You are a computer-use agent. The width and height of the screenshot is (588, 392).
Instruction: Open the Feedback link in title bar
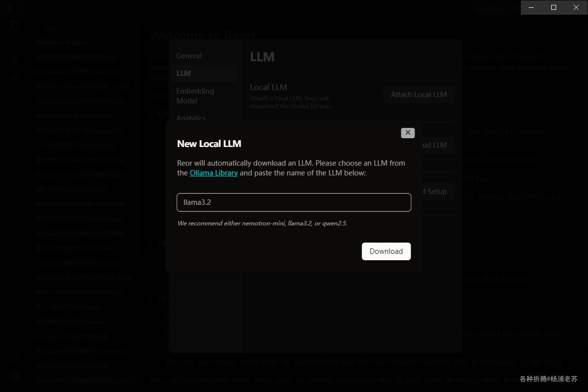point(489,9)
